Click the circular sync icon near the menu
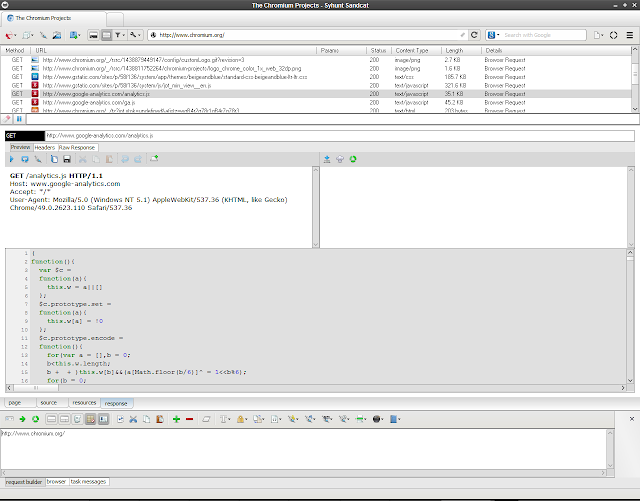 (x=613, y=35)
